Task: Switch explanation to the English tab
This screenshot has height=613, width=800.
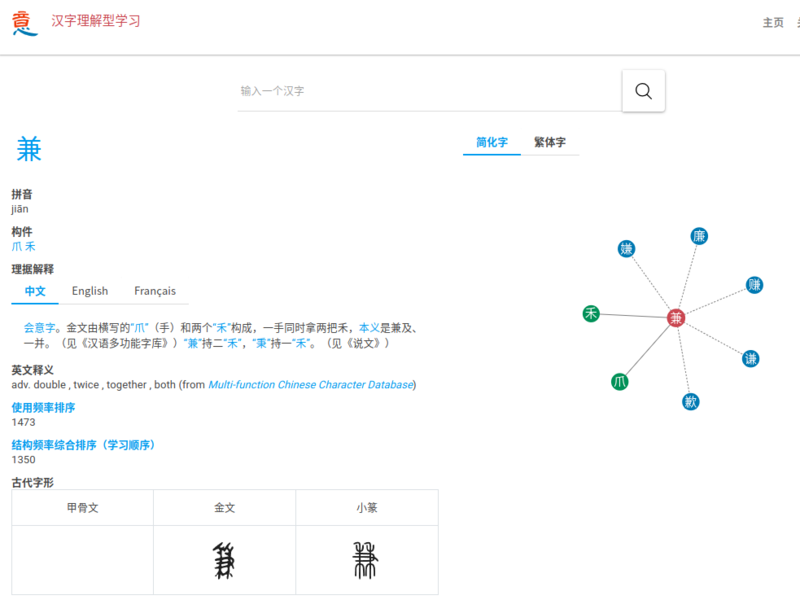Action: pyautogui.click(x=90, y=291)
